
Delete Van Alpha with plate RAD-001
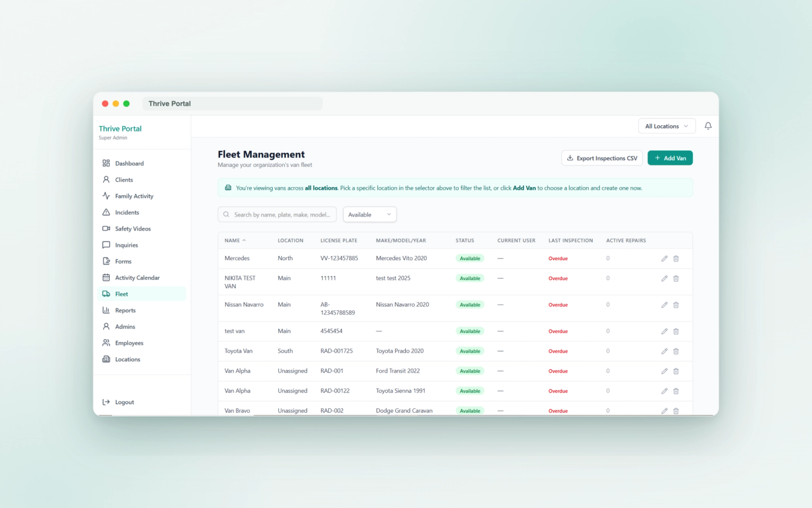coord(676,371)
